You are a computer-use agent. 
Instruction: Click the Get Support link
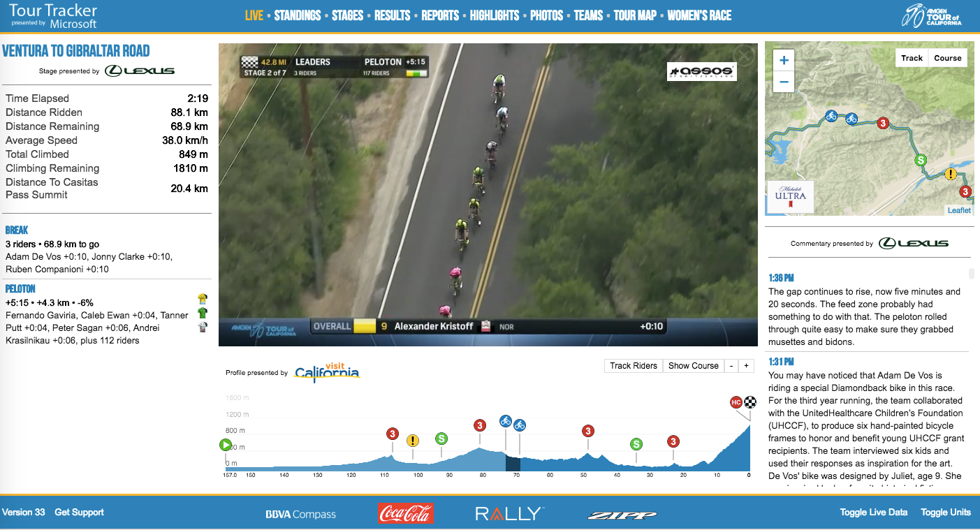tap(79, 513)
